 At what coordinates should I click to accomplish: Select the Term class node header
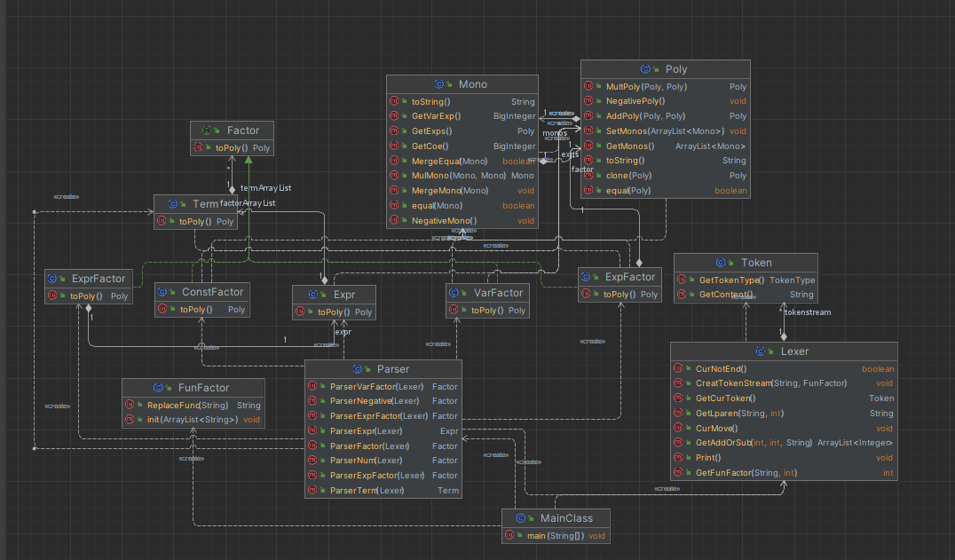(195, 204)
